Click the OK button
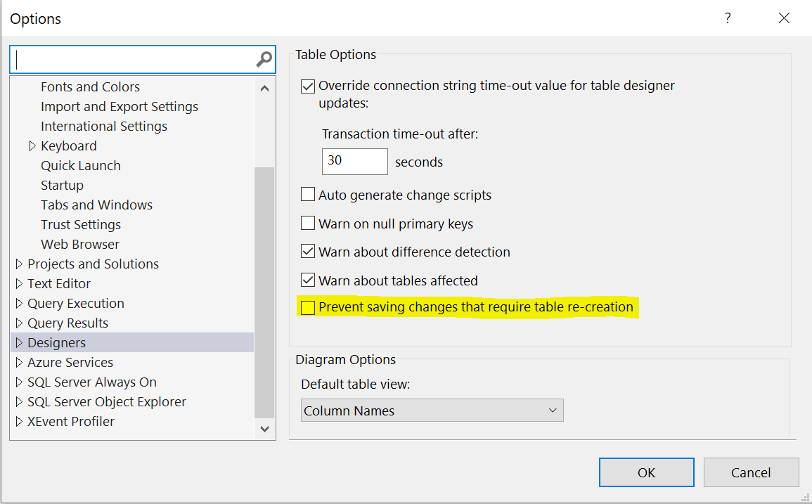The height and width of the screenshot is (504, 812). (646, 472)
